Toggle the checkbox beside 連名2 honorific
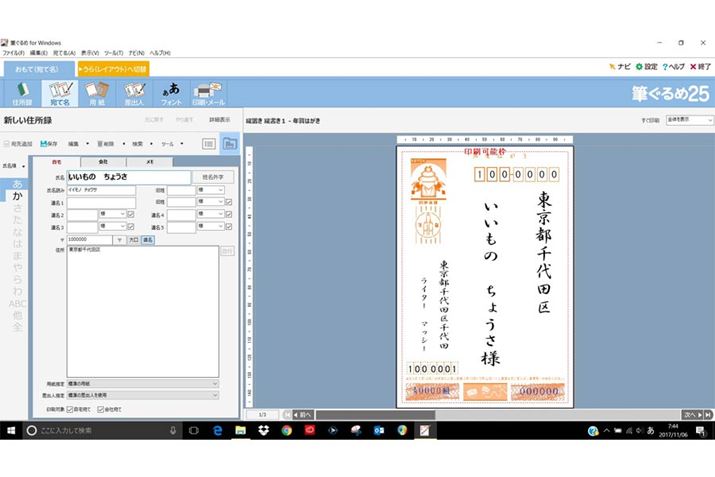 coord(133,214)
